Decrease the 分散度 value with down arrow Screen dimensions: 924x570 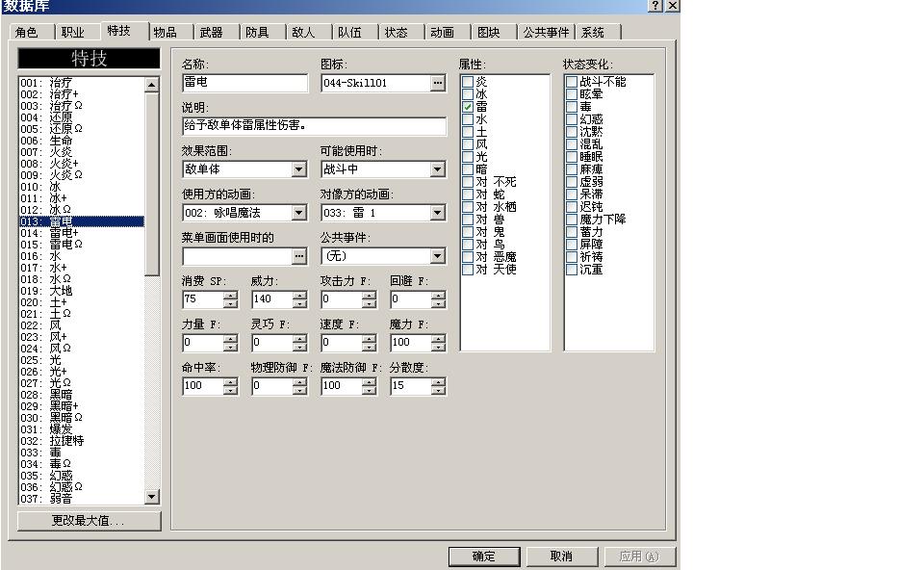(439, 390)
